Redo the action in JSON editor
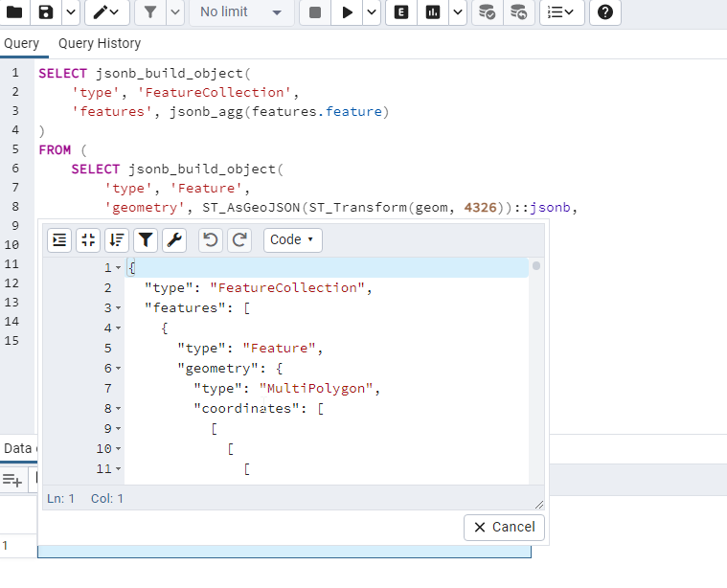Screen dimensions: 727x588 point(239,240)
